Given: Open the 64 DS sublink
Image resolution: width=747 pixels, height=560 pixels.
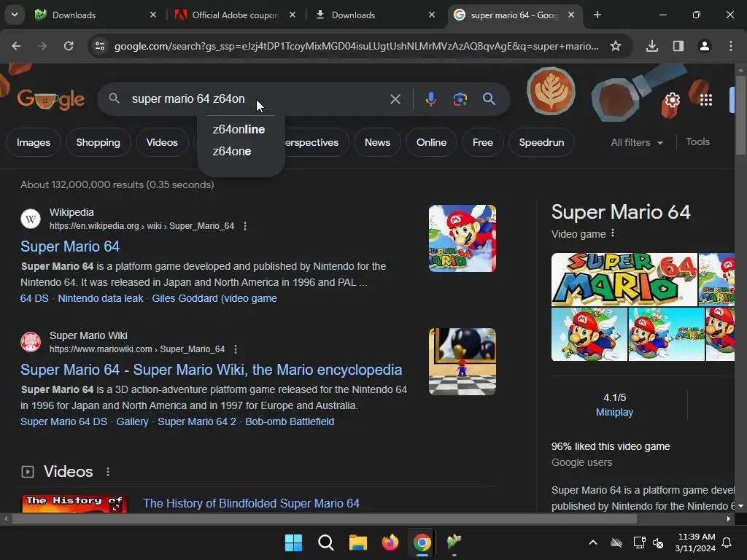Looking at the screenshot, I should pos(34,298).
